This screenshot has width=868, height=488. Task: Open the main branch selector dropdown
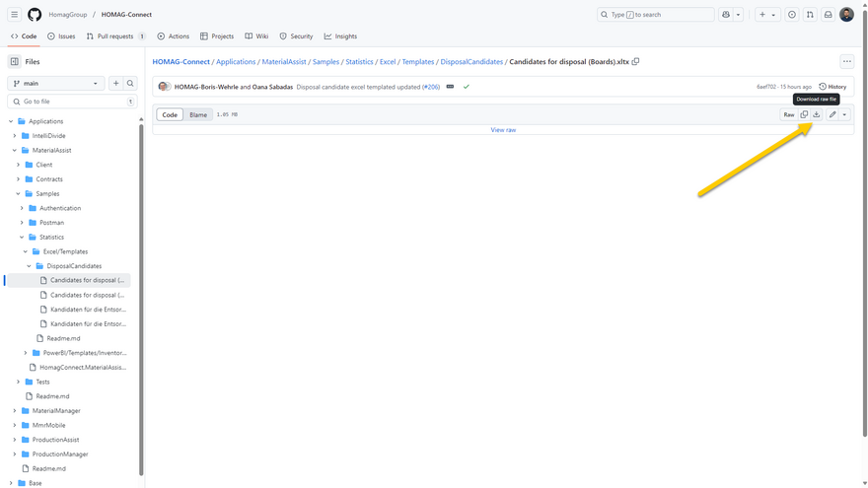[x=56, y=83]
